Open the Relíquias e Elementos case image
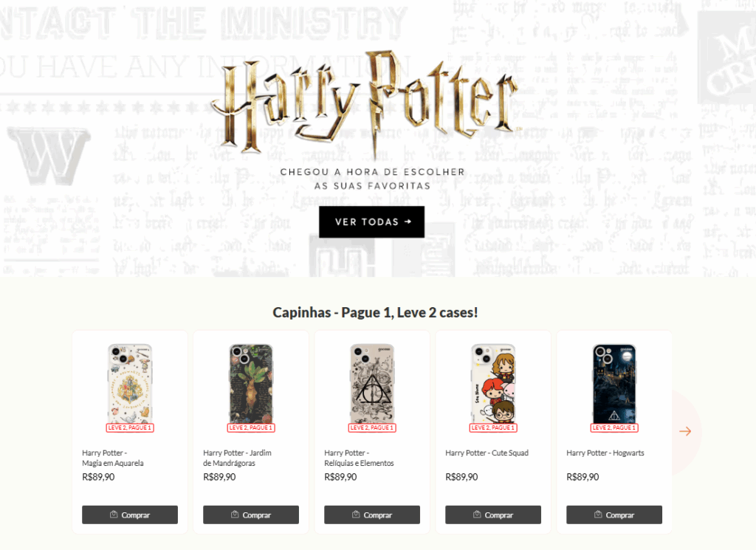This screenshot has height=550, width=756. pos(372,384)
